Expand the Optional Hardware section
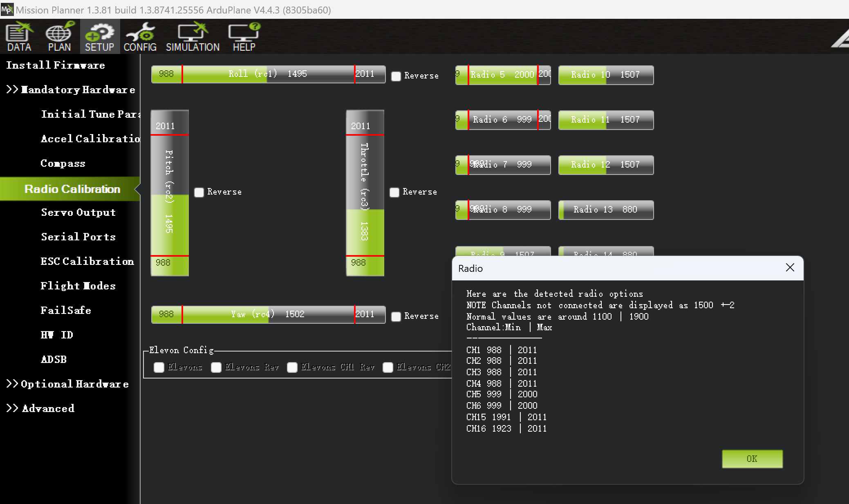849x504 pixels. (67, 384)
